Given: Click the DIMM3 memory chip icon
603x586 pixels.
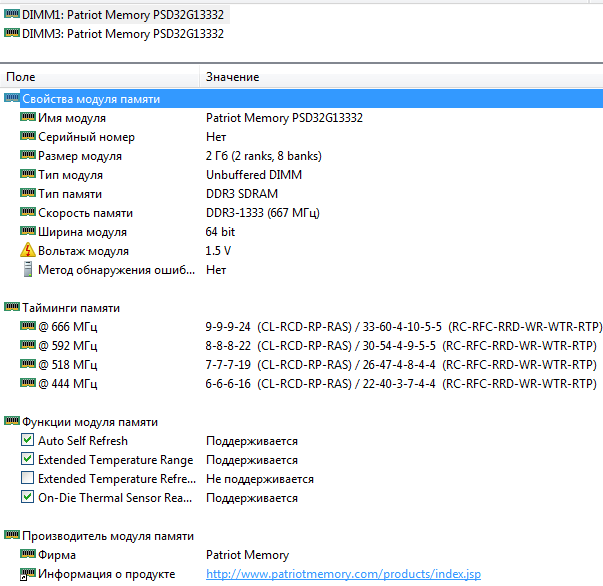Looking at the screenshot, I should pyautogui.click(x=12, y=33).
